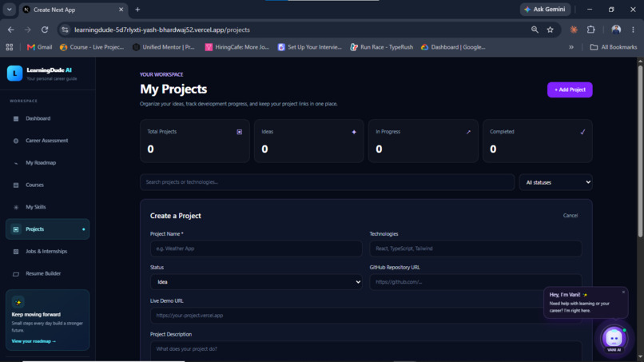Close the Hey, I'm Vani popup
This screenshot has height=362, width=644.
[623, 292]
